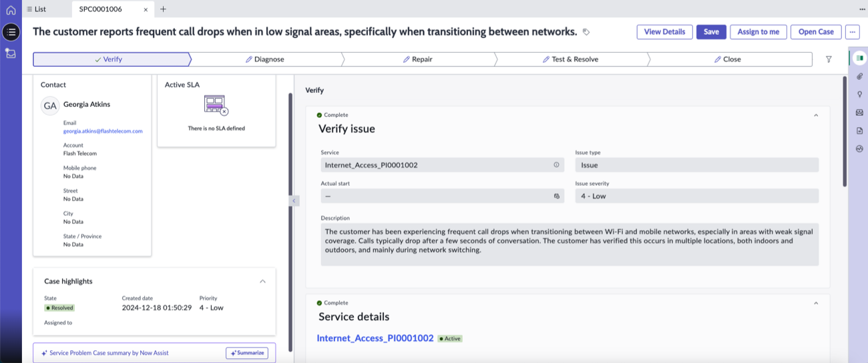This screenshot has width=868, height=363.
Task: Save the case
Action: [x=711, y=32]
